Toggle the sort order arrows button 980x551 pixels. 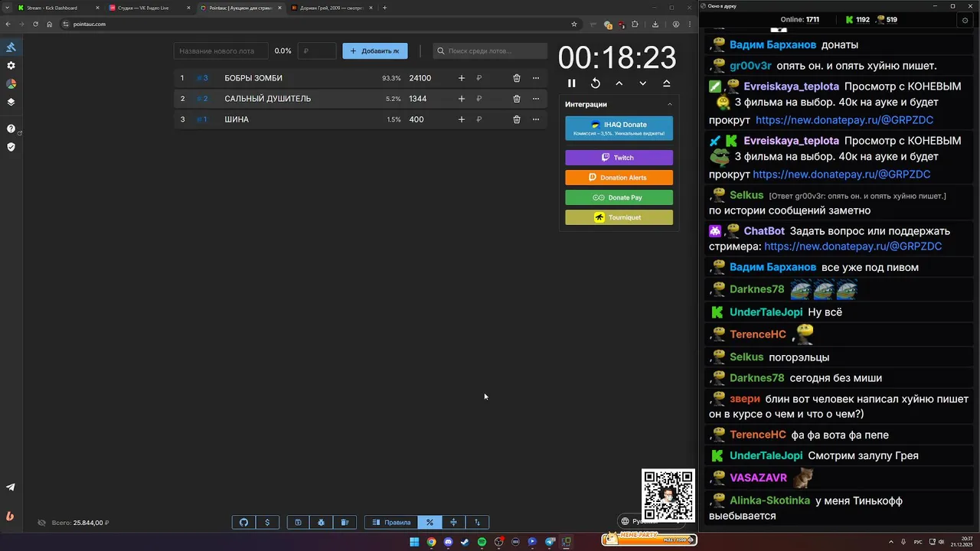click(477, 523)
